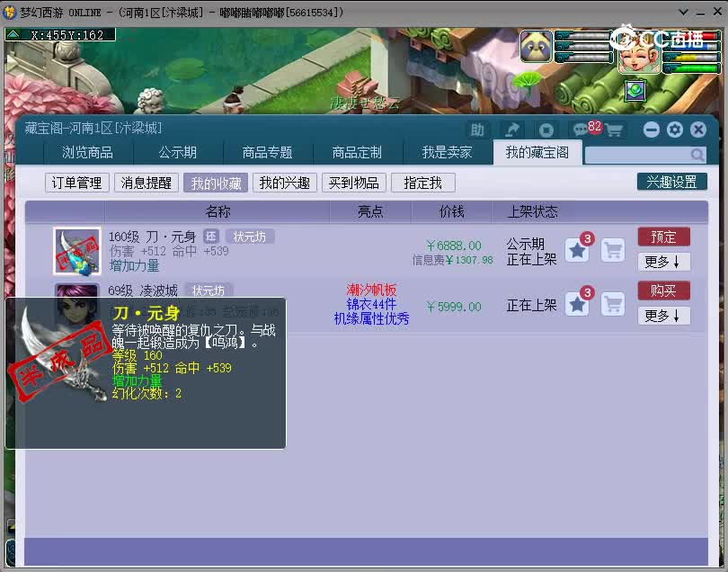Click the 机缘属性优秀 highlight text
Viewport: 728px width, 572px height.
point(371,318)
